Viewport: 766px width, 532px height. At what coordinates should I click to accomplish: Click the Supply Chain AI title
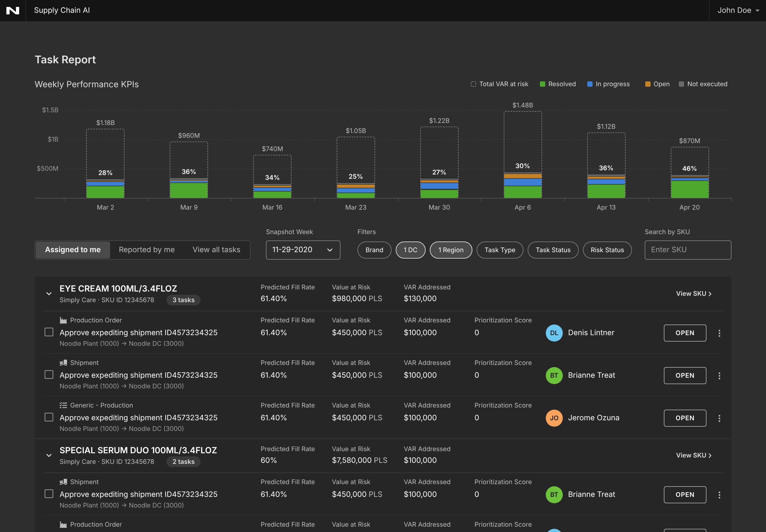[62, 10]
